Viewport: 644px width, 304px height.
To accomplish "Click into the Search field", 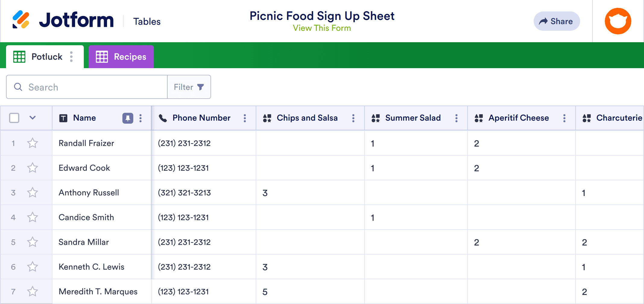I will (90, 87).
